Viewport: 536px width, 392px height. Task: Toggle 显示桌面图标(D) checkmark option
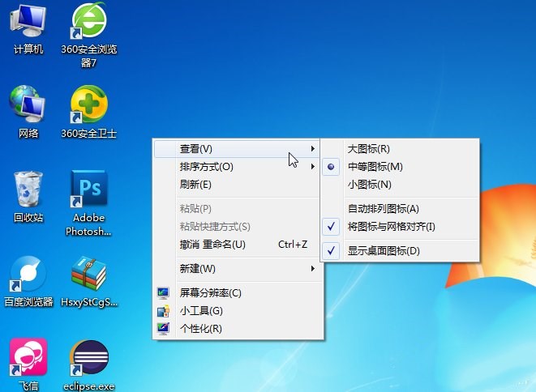click(x=384, y=251)
